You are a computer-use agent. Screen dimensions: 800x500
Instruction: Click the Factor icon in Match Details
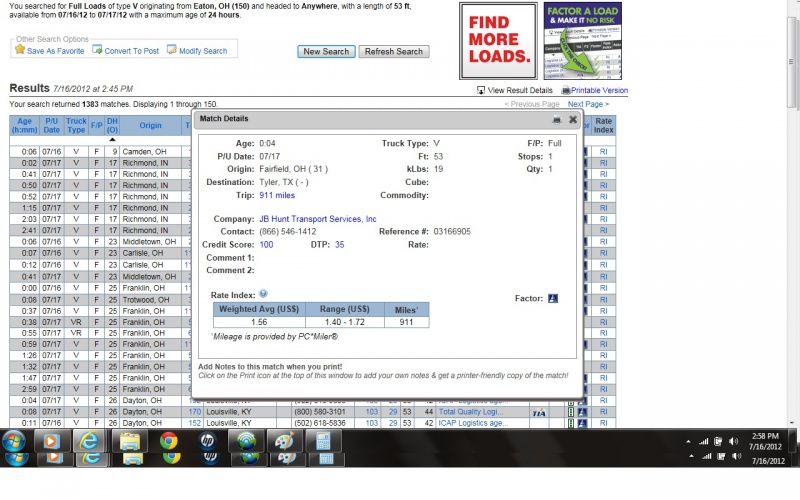[x=552, y=298]
